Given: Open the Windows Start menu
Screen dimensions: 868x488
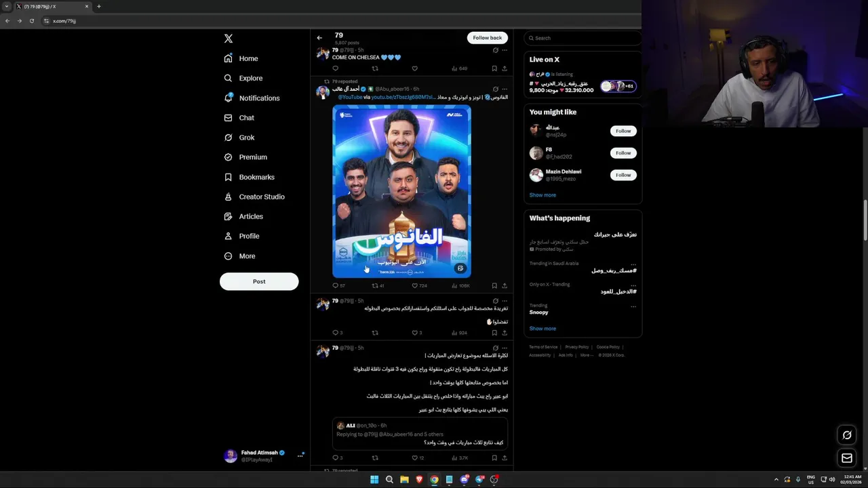Looking at the screenshot, I should 374,479.
